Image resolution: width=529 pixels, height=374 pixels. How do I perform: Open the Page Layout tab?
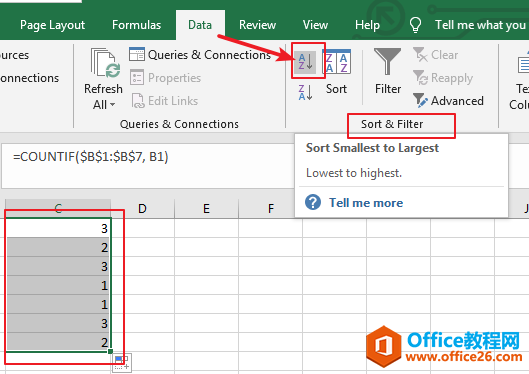tap(52, 25)
